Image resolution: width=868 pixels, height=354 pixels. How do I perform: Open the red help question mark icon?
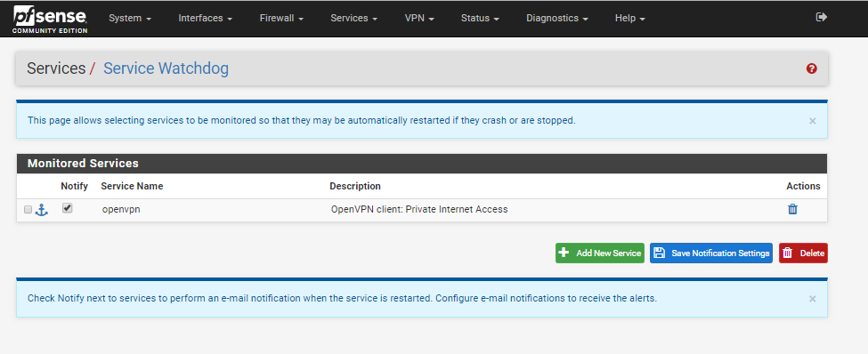pyautogui.click(x=812, y=68)
